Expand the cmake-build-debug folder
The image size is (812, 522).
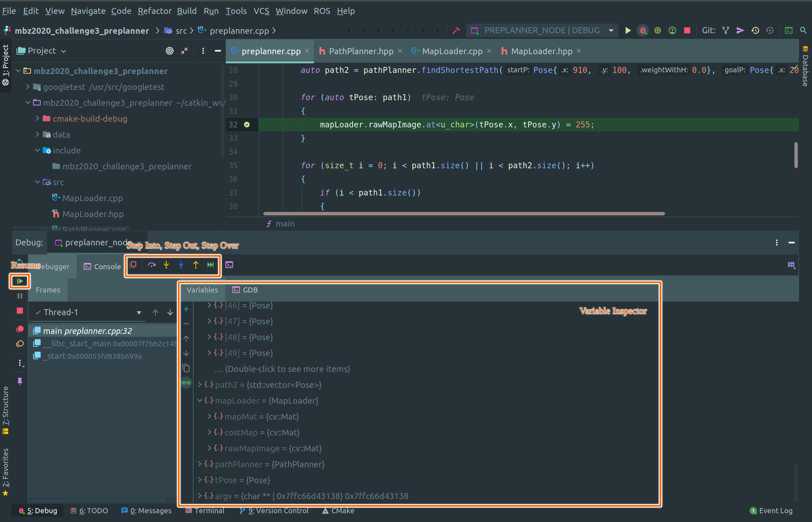pyautogui.click(x=37, y=118)
